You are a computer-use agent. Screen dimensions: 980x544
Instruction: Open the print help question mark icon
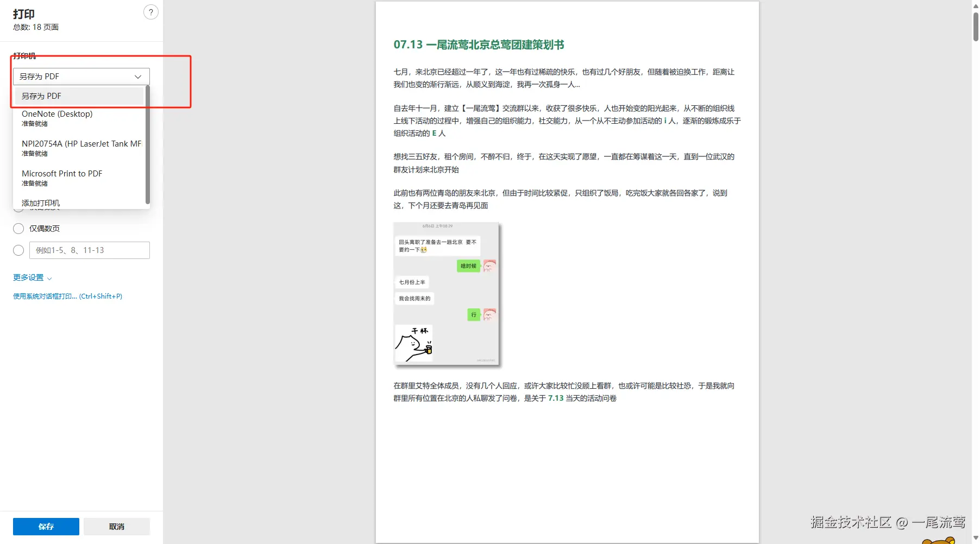coord(151,12)
